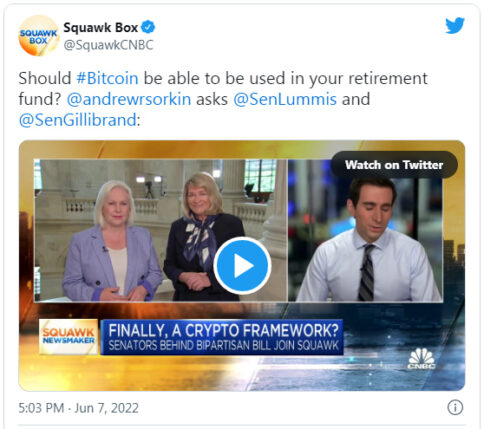This screenshot has width=484, height=429.
Task: Click the Squawk Newsmaker logo in video
Action: tap(68, 336)
